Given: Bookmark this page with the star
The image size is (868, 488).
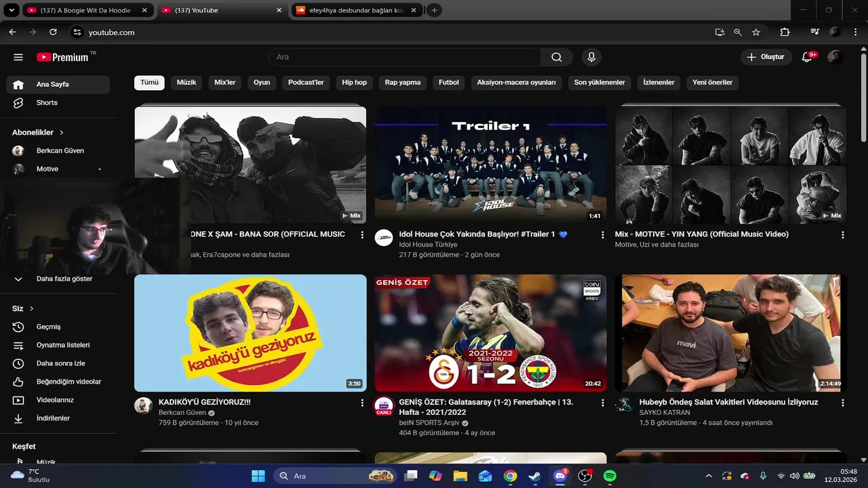Looking at the screenshot, I should pos(756,32).
